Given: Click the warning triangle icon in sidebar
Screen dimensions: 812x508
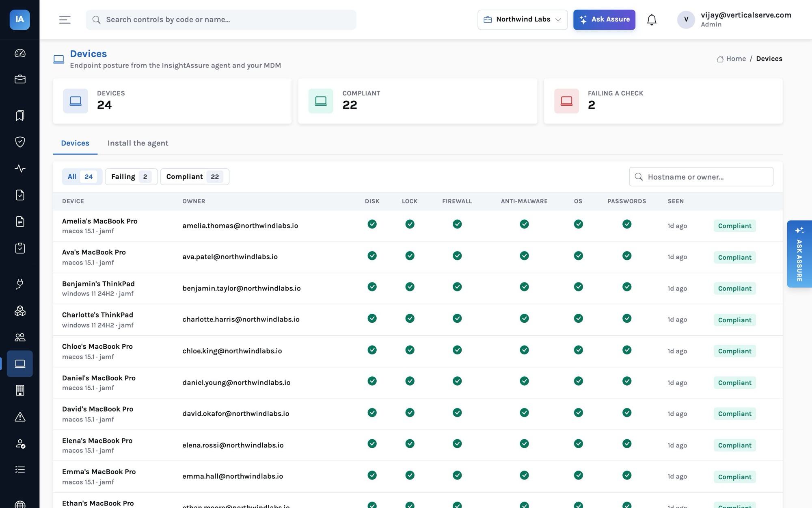Looking at the screenshot, I should [20, 417].
